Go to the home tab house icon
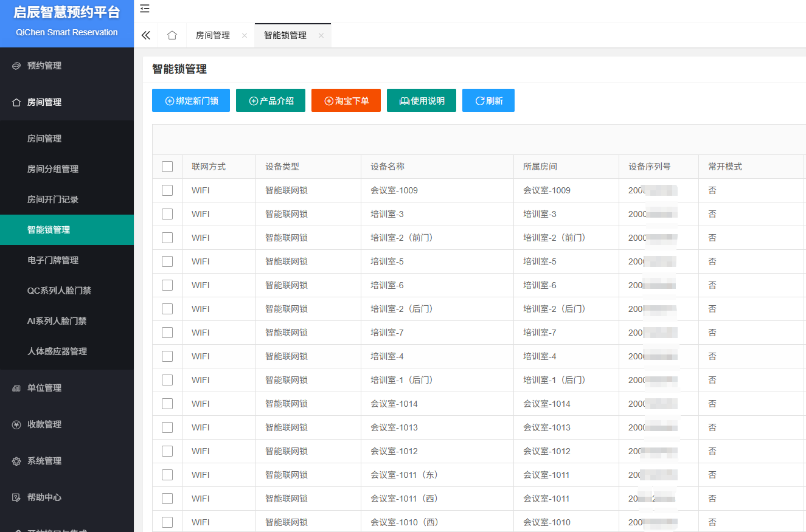Viewport: 806px width, 532px height. point(172,35)
